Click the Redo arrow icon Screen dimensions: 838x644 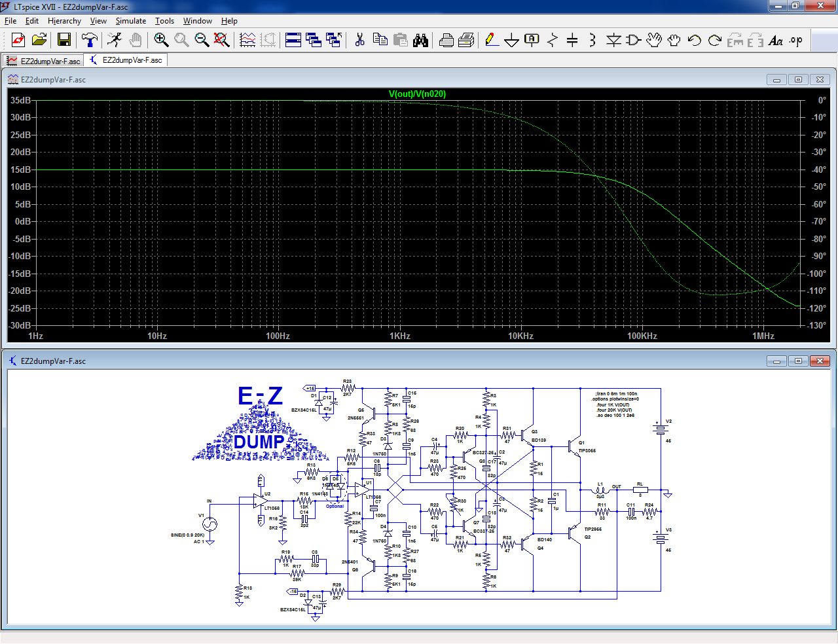click(715, 40)
